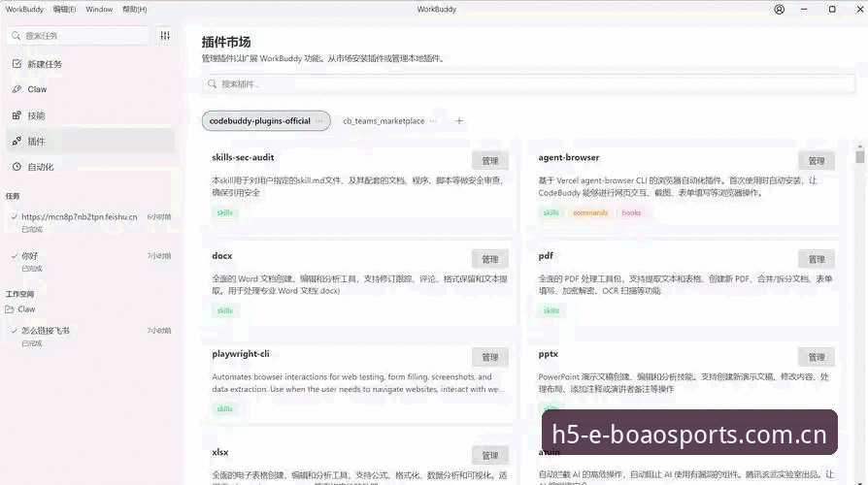Open the user account icon in title bar
This screenshot has height=485, width=868.
[x=779, y=10]
